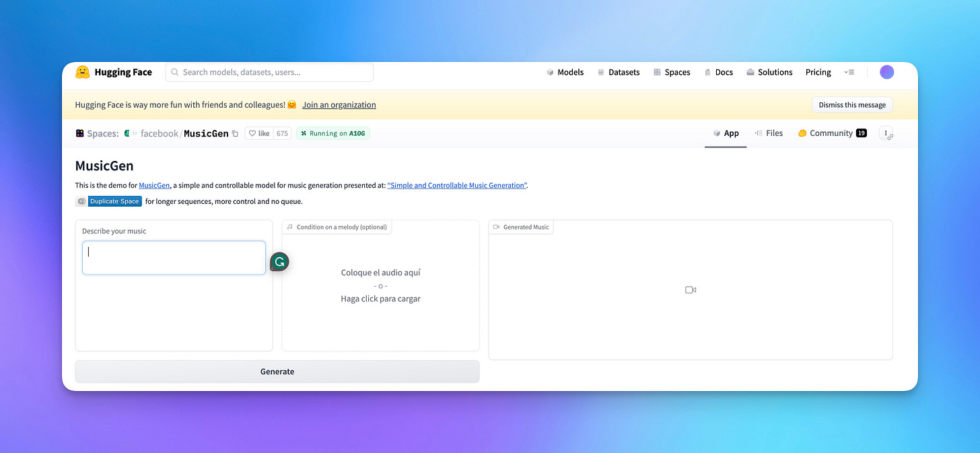Click the video icon on Generated Music label

coord(496,227)
